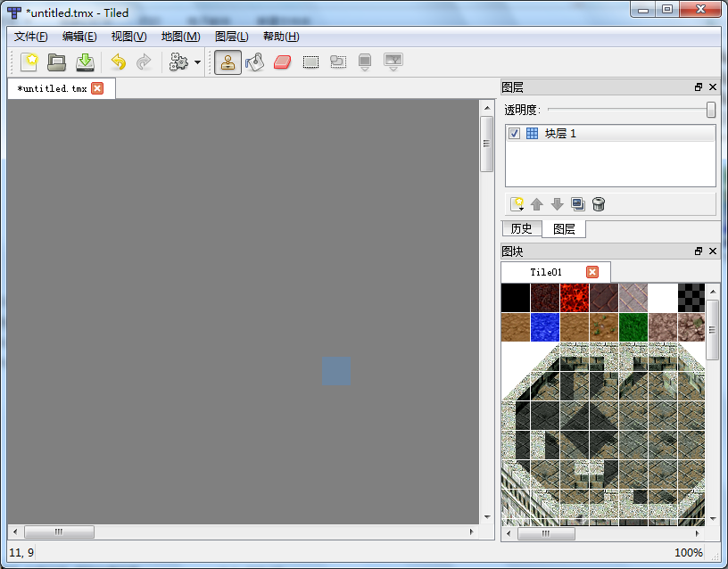Open the 视图(V) menu
This screenshot has height=569, width=728.
129,37
